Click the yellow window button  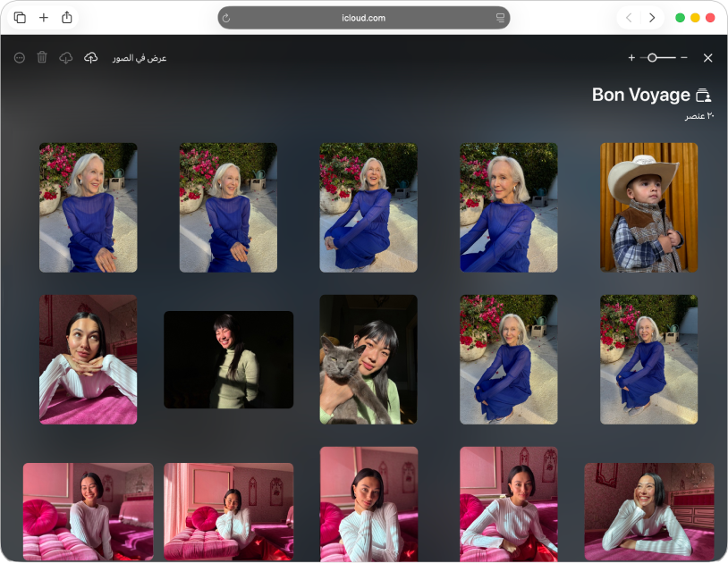(695, 18)
